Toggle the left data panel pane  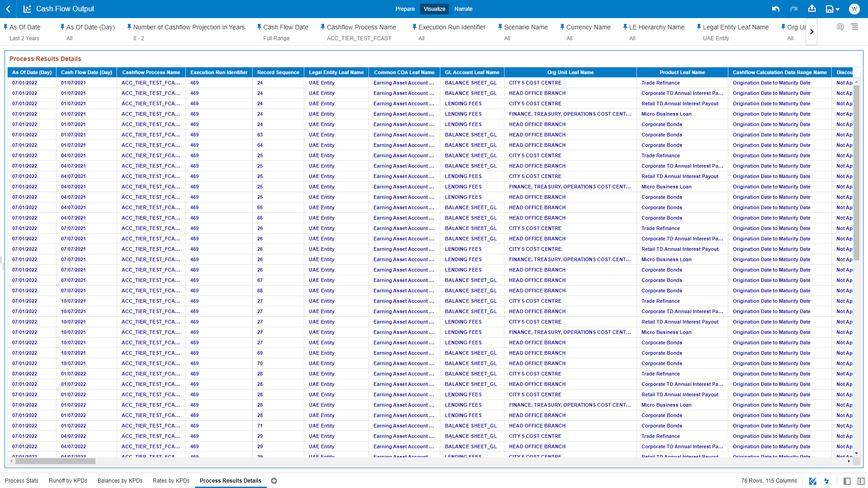coord(847,481)
